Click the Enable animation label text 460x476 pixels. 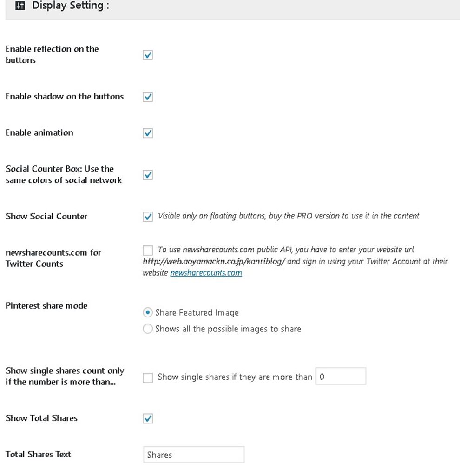click(x=39, y=133)
